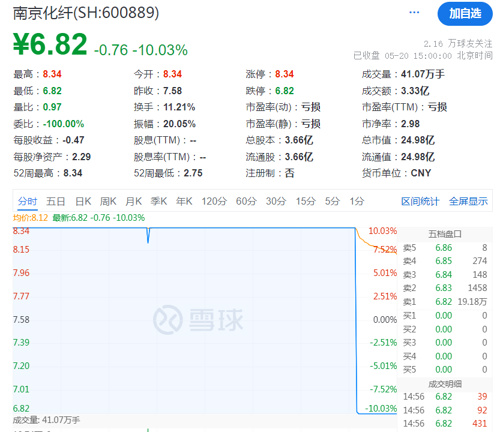
Task: Open the 日K daily candlestick tab
Action: click(83, 201)
